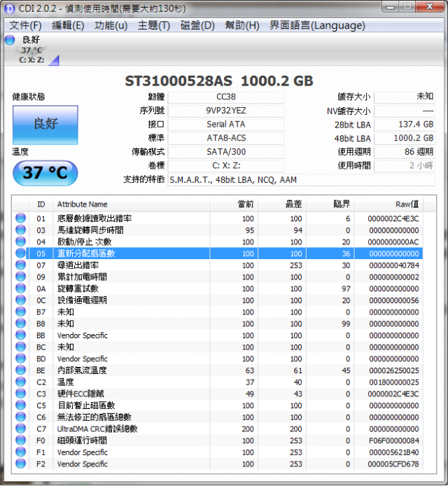Click status orb for attribute F1
The height and width of the screenshot is (486, 448).
20,452
